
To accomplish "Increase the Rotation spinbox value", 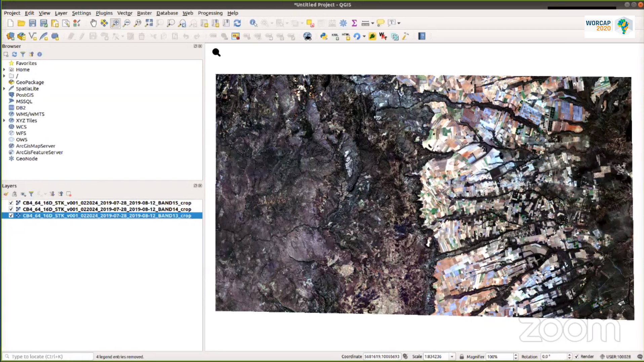I will pos(569,355).
